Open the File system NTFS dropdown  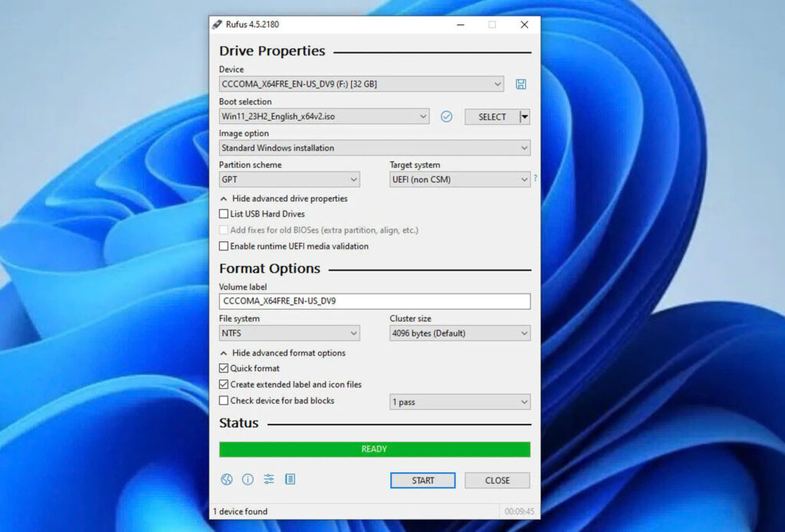pos(289,333)
